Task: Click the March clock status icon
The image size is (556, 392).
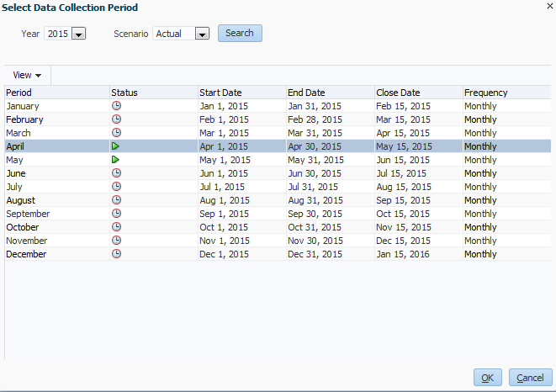Action: (116, 133)
